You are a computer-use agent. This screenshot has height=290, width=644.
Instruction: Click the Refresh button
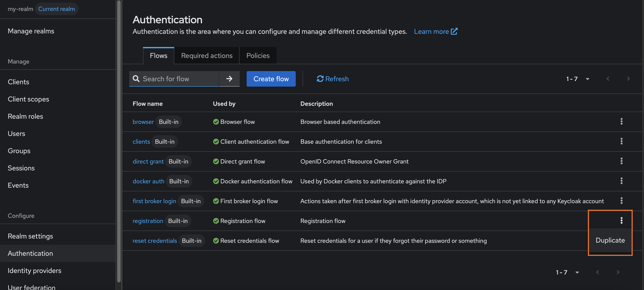(333, 79)
